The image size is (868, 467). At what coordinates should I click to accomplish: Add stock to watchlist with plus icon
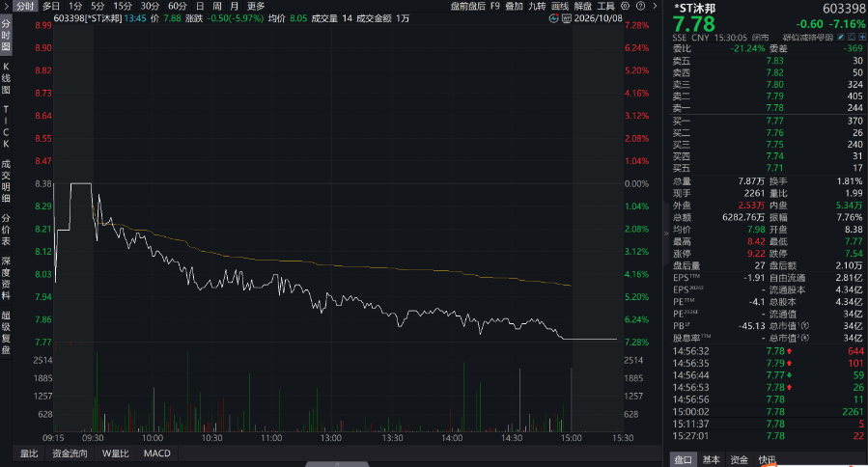pyautogui.click(x=862, y=37)
